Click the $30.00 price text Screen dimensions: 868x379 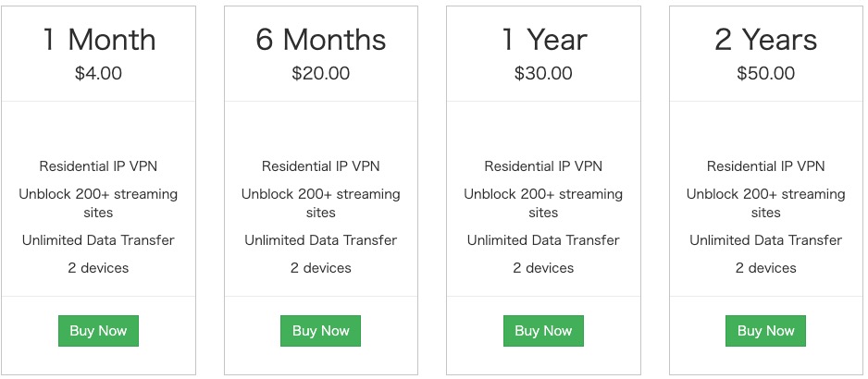point(543,73)
